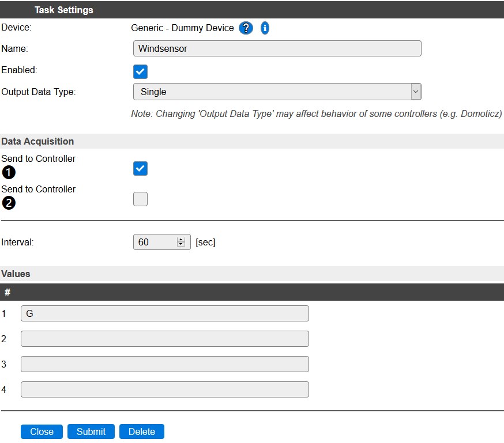This screenshot has width=504, height=443.
Task: Open the Output Data Type dropdown
Action: click(277, 92)
